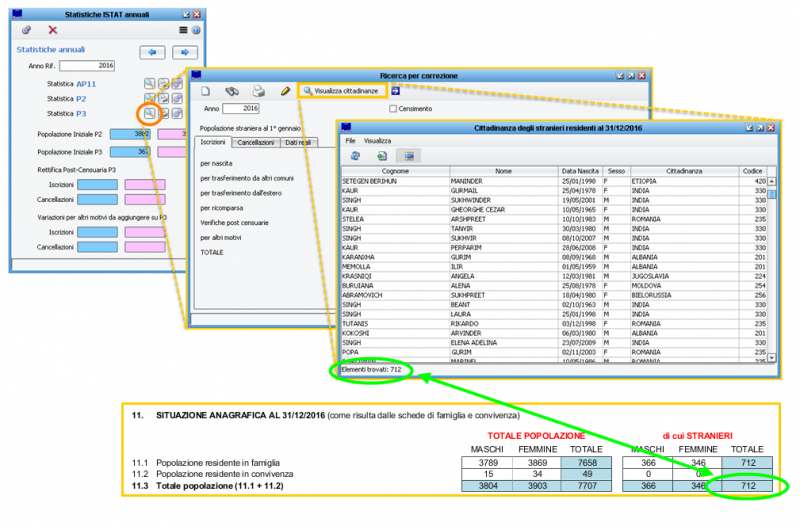
Task: Sort table by Cittadinanza column header
Action: point(684,171)
